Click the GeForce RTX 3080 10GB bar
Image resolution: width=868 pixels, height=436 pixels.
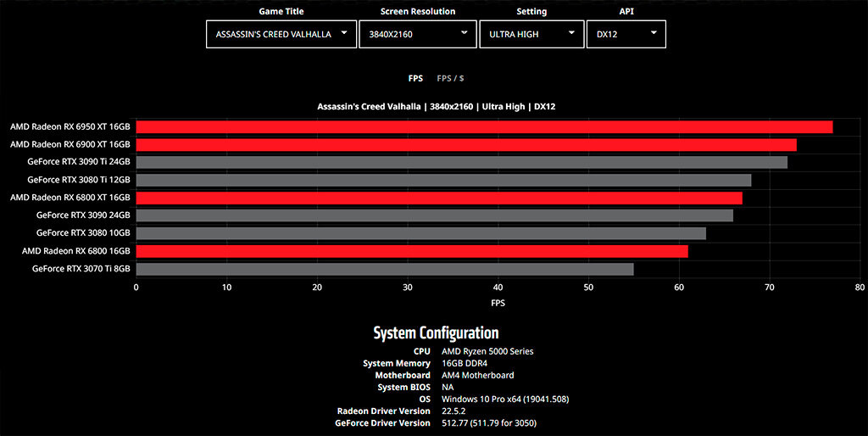(x=420, y=233)
